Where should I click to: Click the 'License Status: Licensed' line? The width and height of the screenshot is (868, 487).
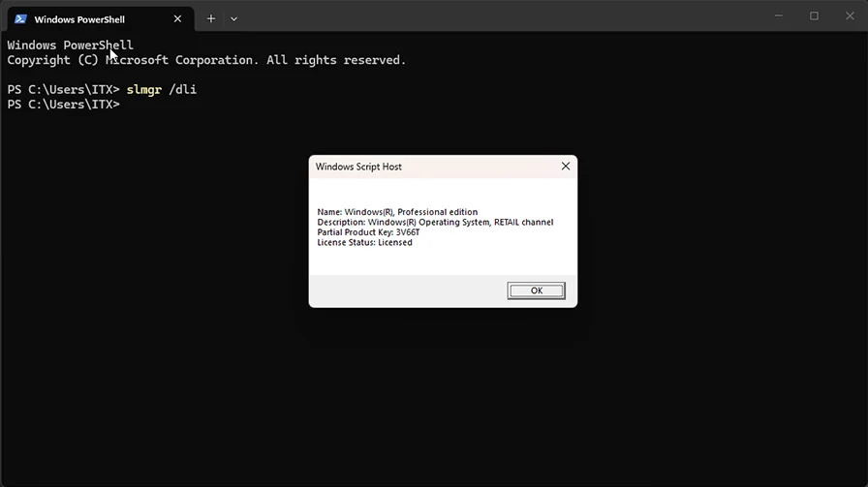pyautogui.click(x=364, y=242)
